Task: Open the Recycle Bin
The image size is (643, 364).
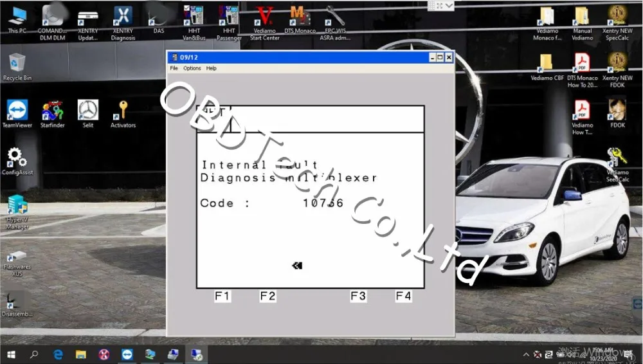Action: [17, 67]
